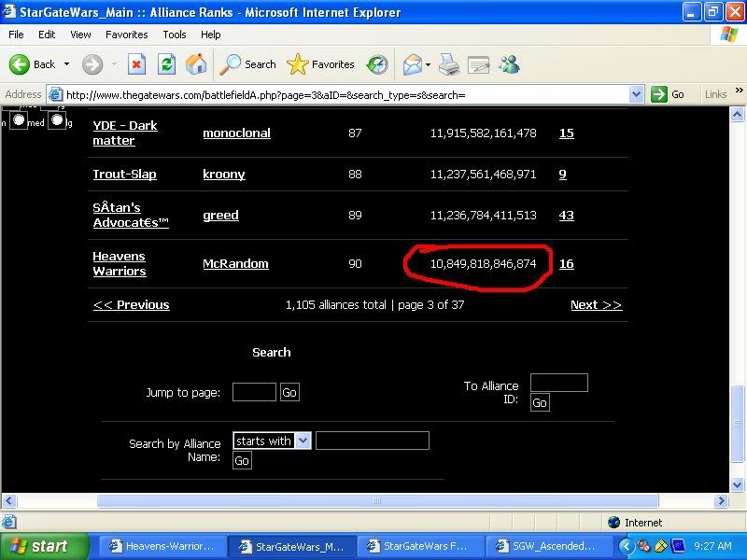The image size is (747, 560).
Task: Open the Messenger toolbar icon
Action: [509, 64]
